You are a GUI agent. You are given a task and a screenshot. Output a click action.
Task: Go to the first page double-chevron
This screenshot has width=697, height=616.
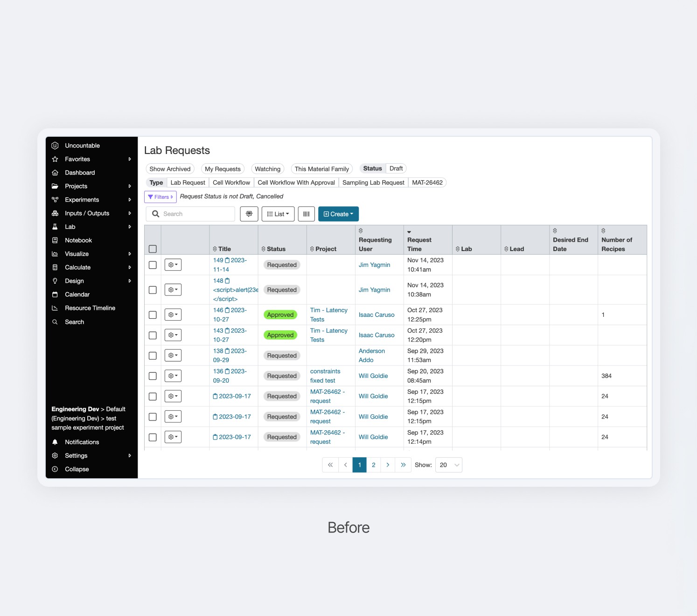coord(330,465)
